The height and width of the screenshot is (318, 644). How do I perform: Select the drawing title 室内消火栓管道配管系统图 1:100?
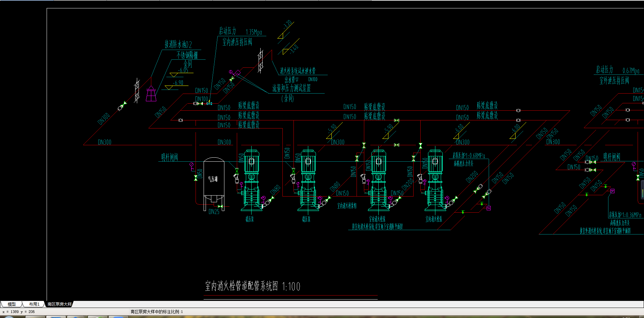pyautogui.click(x=252, y=286)
